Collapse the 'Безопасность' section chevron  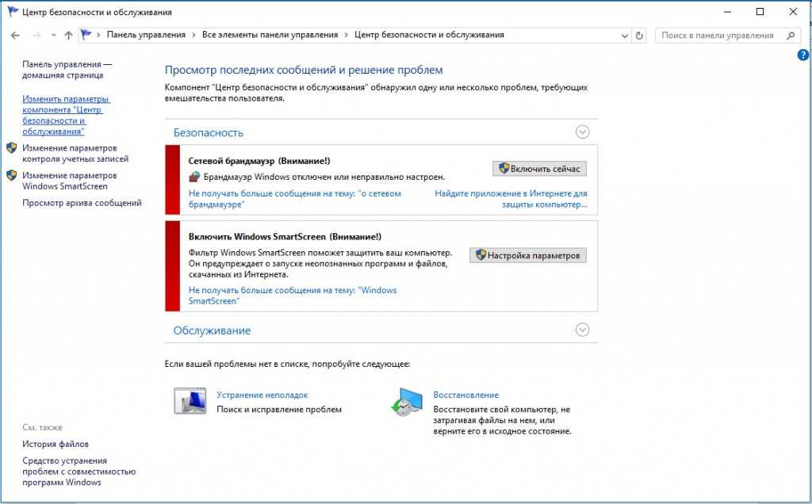[x=583, y=132]
